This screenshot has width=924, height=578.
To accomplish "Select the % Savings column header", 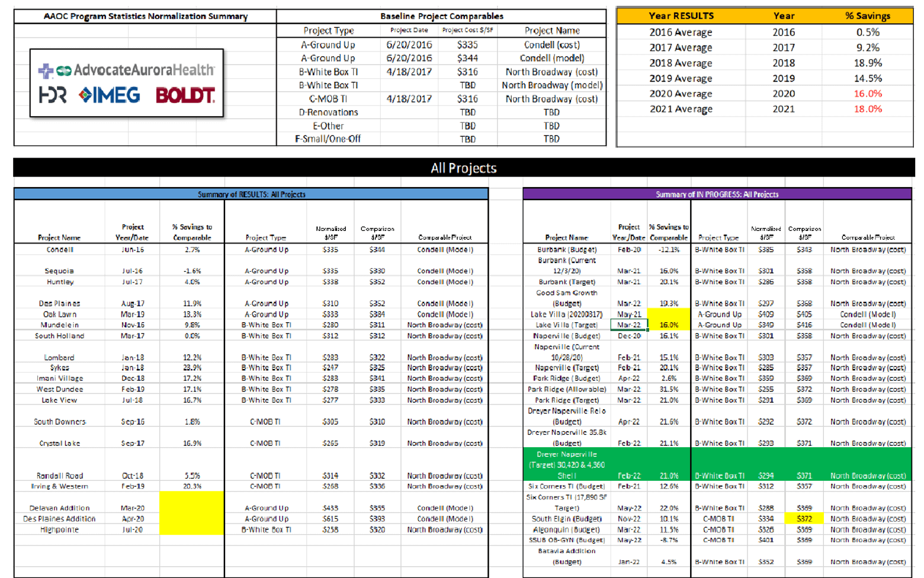I will coord(868,15).
